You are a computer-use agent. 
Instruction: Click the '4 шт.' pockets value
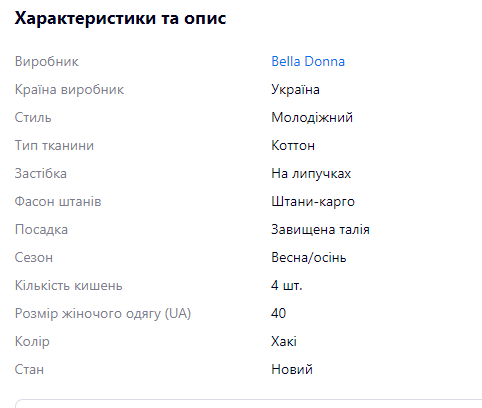(x=287, y=286)
